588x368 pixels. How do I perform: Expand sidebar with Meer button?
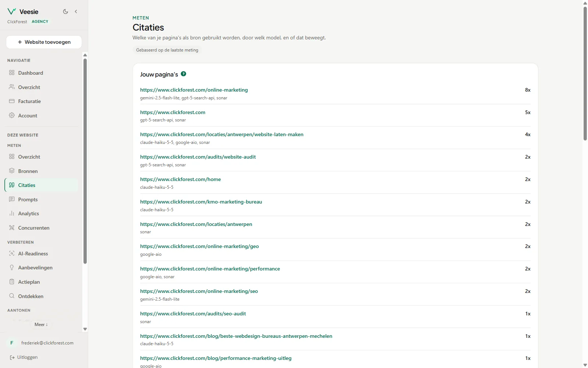[41, 325]
